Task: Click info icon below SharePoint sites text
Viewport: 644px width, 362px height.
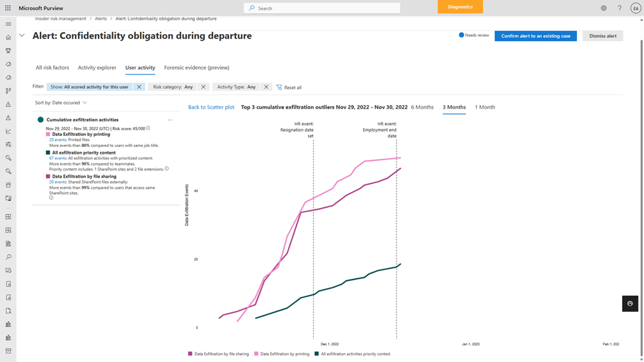Action: pyautogui.click(x=52, y=198)
